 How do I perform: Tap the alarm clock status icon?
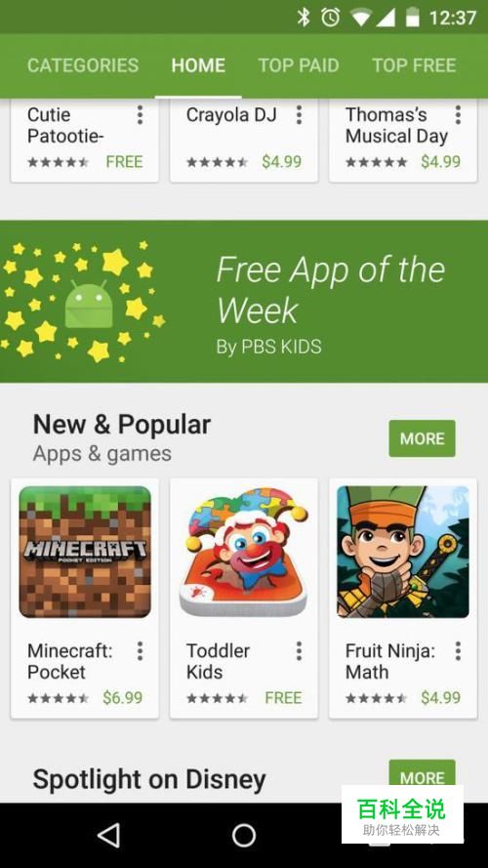point(330,18)
